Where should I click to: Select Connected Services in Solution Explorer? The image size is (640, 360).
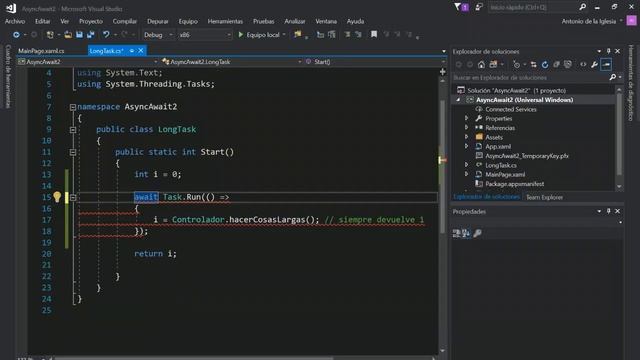(x=511, y=109)
